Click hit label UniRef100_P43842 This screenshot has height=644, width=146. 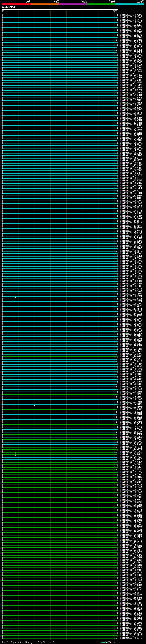pyautogui.click(x=131, y=568)
